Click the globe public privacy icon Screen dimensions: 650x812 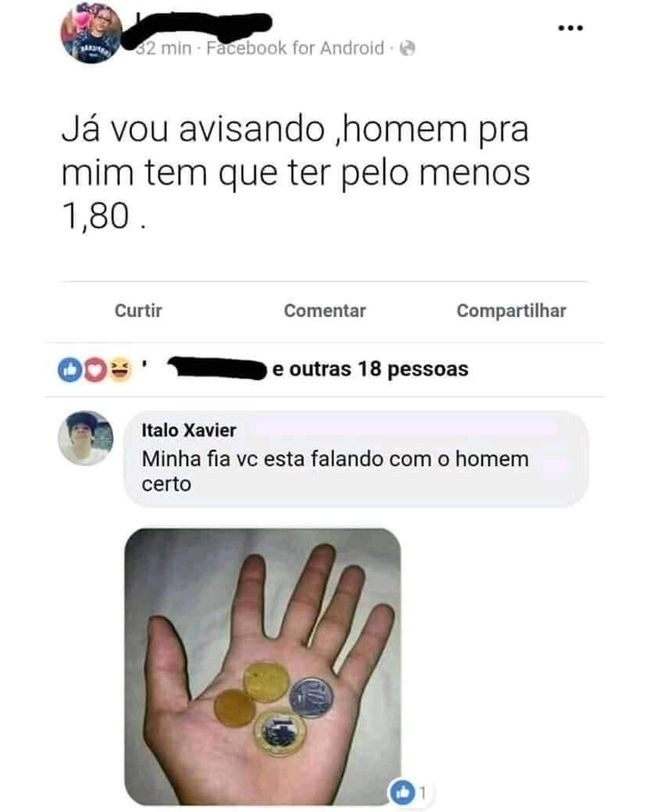[408, 48]
